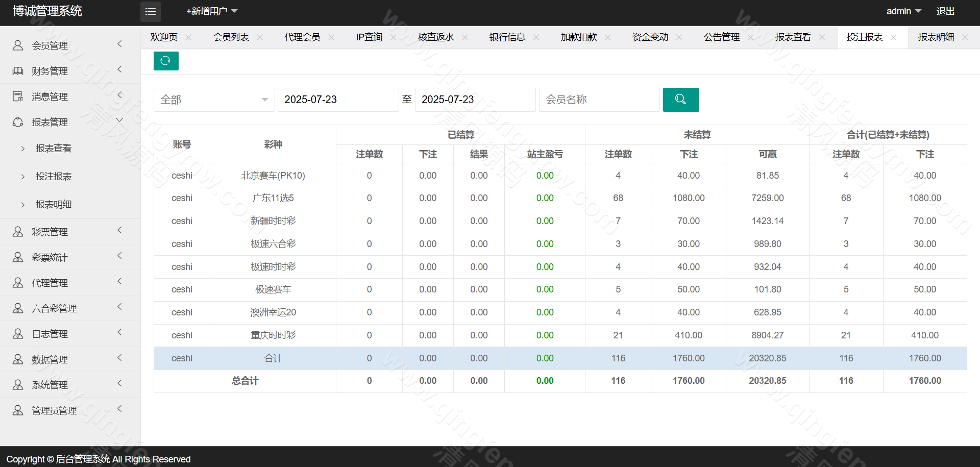The width and height of the screenshot is (980, 467).
Task: Click the 财务管理 book icon
Action: tap(18, 71)
